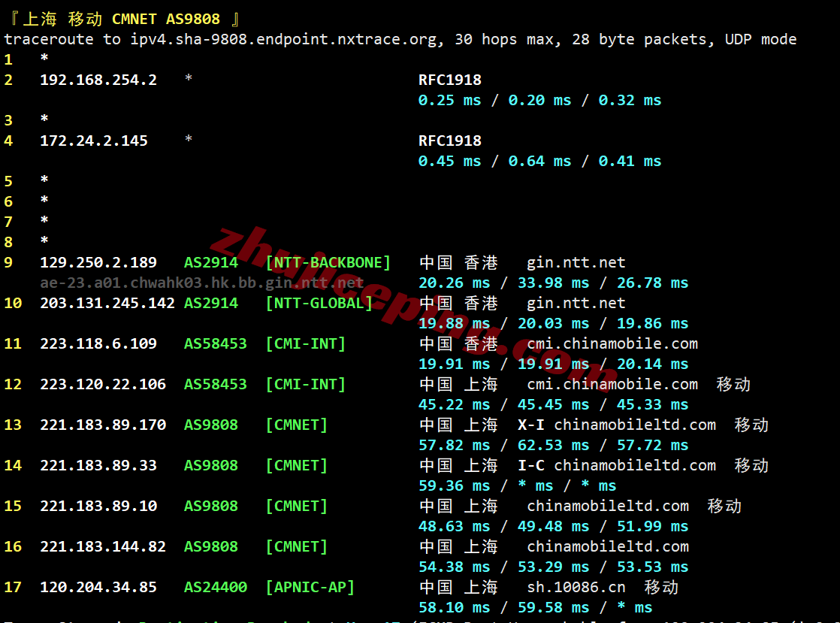Click X-I chinamobileltd.com on hop 13

(617, 425)
